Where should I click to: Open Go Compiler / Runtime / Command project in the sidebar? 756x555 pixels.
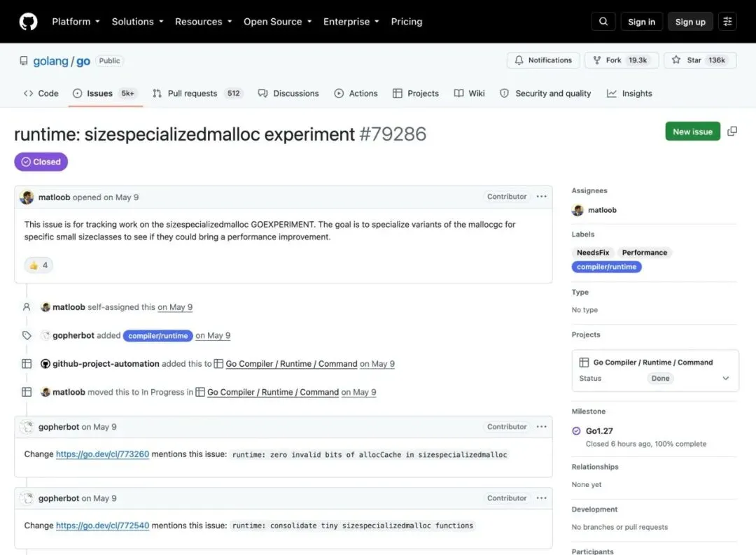pos(653,362)
